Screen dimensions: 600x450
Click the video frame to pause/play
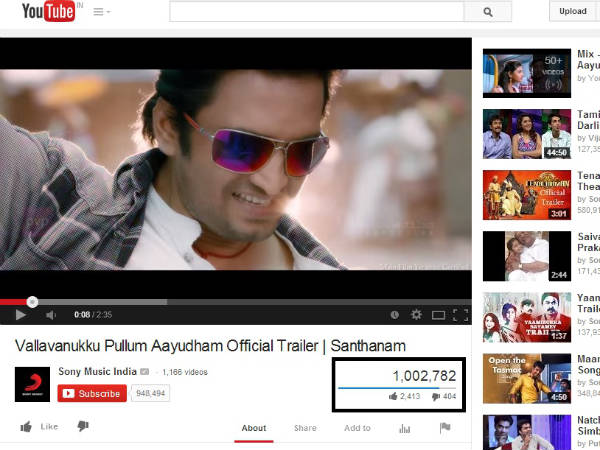236,170
